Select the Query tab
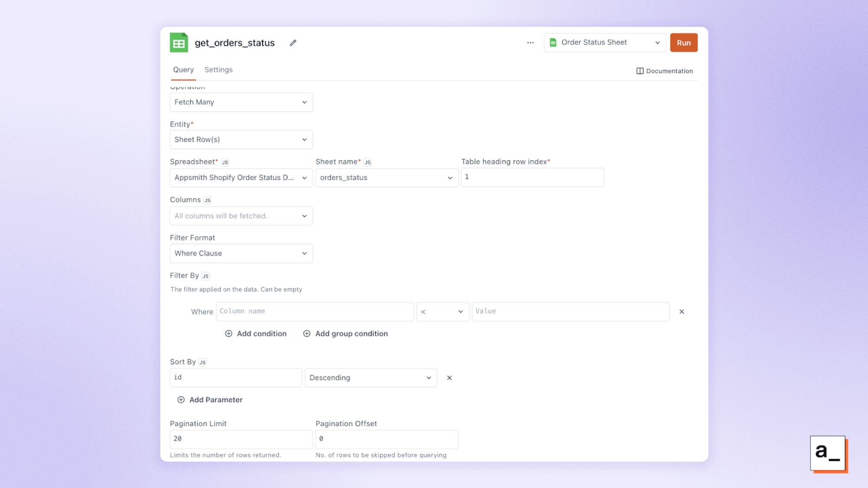The width and height of the screenshot is (868, 488). [x=183, y=69]
